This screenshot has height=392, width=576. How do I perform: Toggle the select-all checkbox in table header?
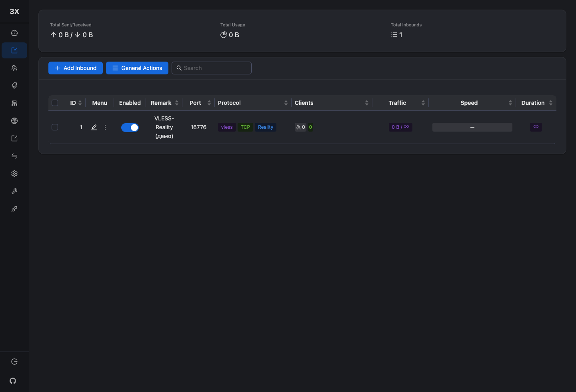(55, 103)
